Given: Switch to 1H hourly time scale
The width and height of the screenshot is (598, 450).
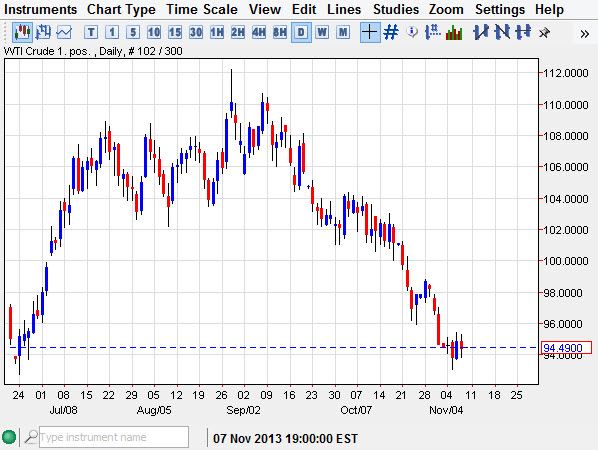Looking at the screenshot, I should (217, 32).
